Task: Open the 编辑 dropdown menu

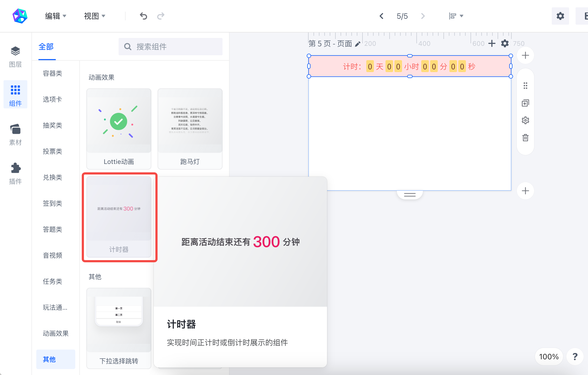Action: 55,16
